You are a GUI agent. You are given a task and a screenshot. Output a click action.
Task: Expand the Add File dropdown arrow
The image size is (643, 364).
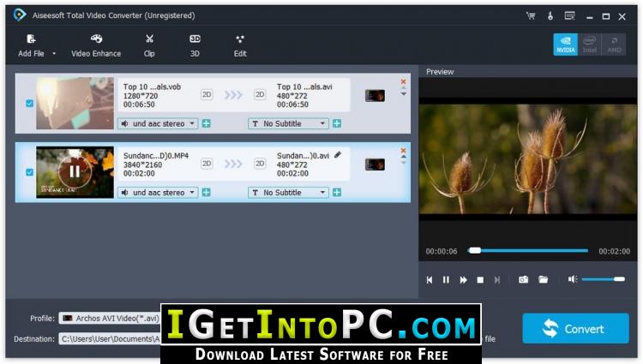[54, 54]
